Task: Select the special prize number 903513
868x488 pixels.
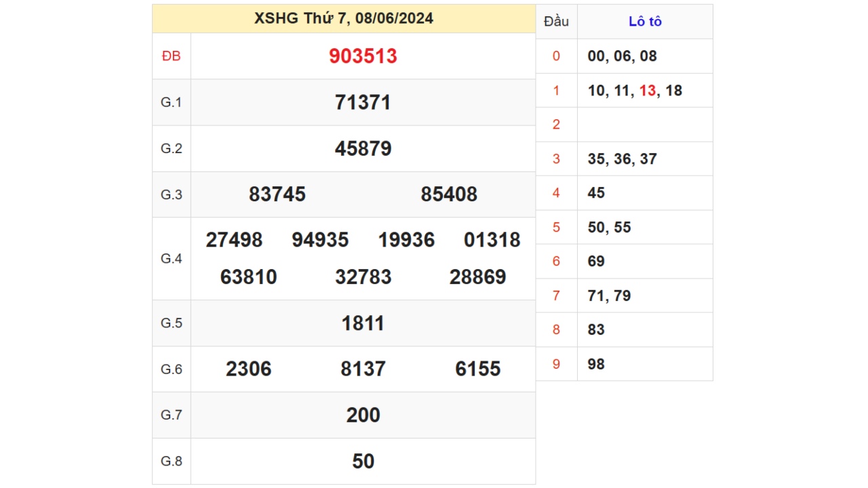Action: [x=363, y=56]
